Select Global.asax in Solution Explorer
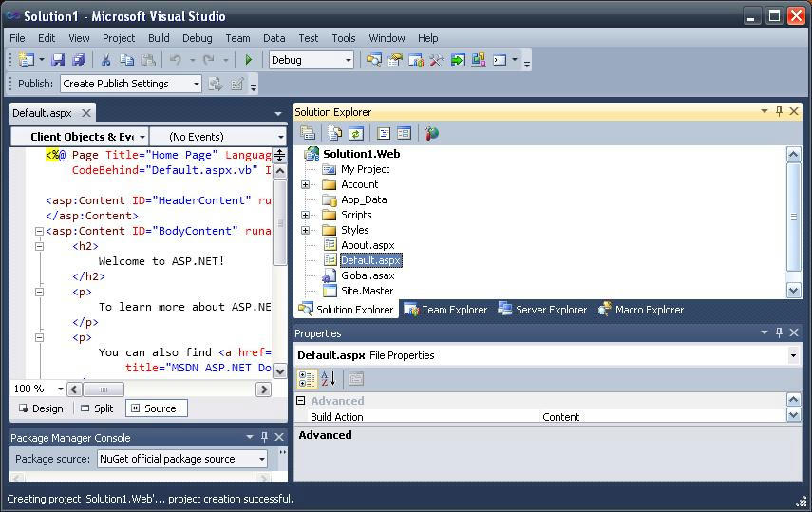This screenshot has width=812, height=512. pos(368,276)
